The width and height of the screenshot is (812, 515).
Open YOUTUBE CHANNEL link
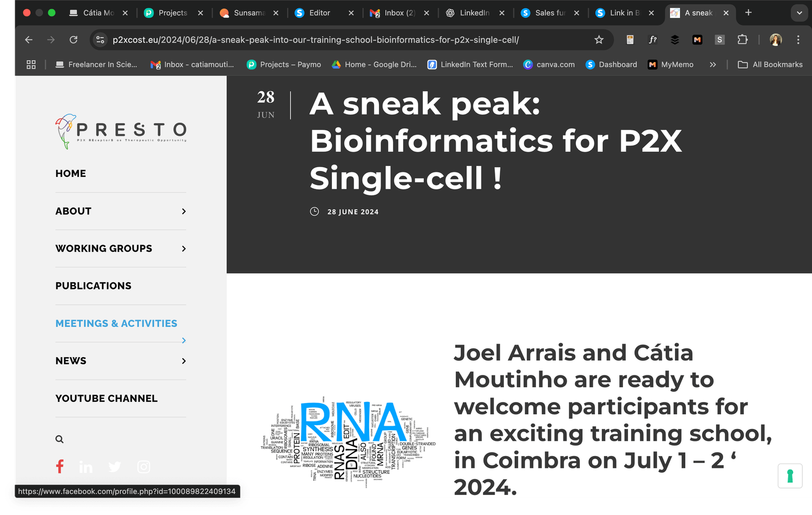(106, 398)
